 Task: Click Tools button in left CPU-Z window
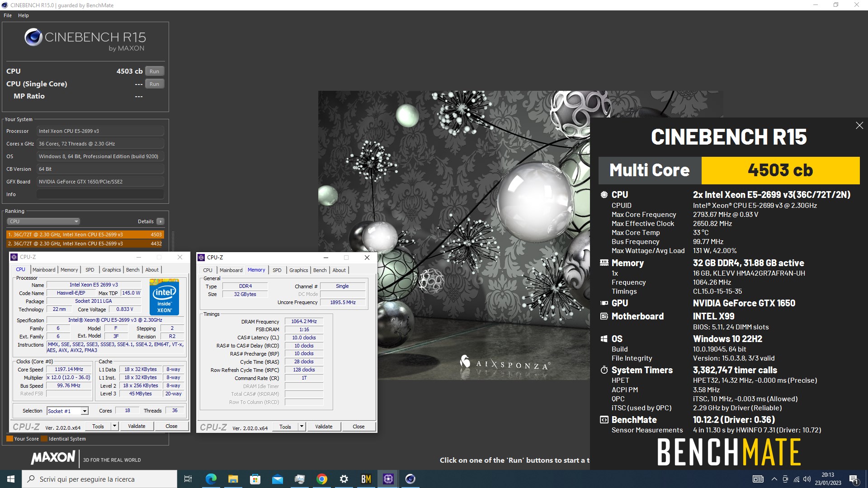[x=98, y=426]
